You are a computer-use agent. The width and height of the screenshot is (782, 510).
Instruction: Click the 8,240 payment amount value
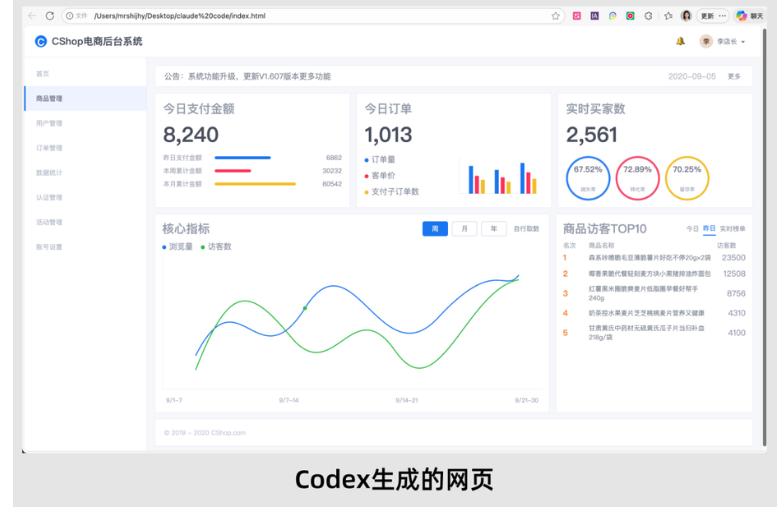click(x=191, y=135)
